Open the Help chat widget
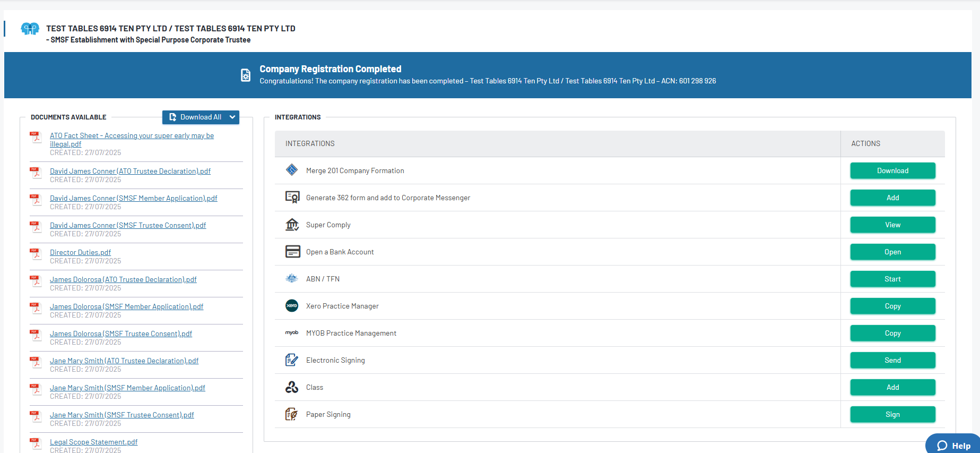Image resolution: width=980 pixels, height=453 pixels. 953,445
